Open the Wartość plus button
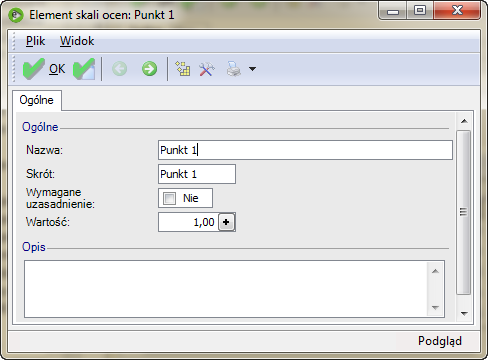 coord(226,222)
